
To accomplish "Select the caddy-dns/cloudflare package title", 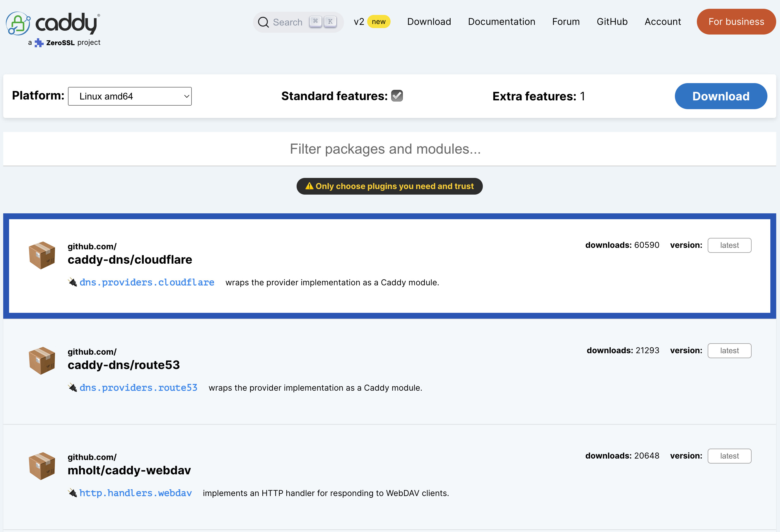I will [130, 260].
